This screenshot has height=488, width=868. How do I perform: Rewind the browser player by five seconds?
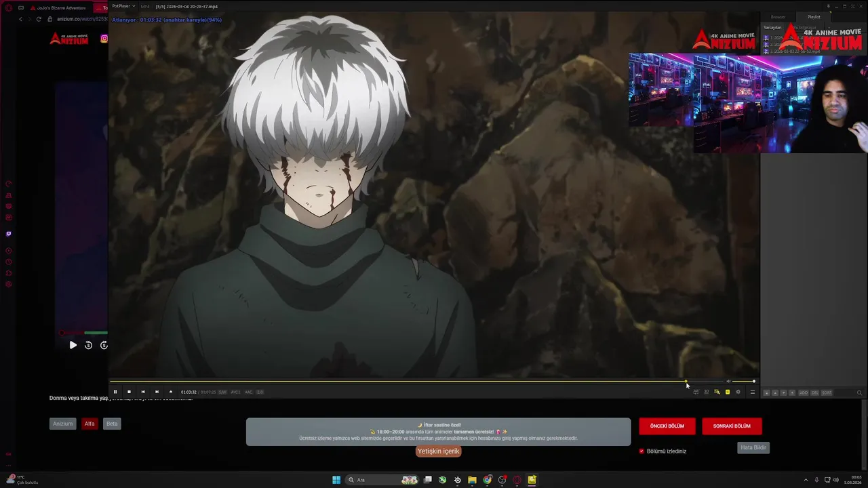88,345
